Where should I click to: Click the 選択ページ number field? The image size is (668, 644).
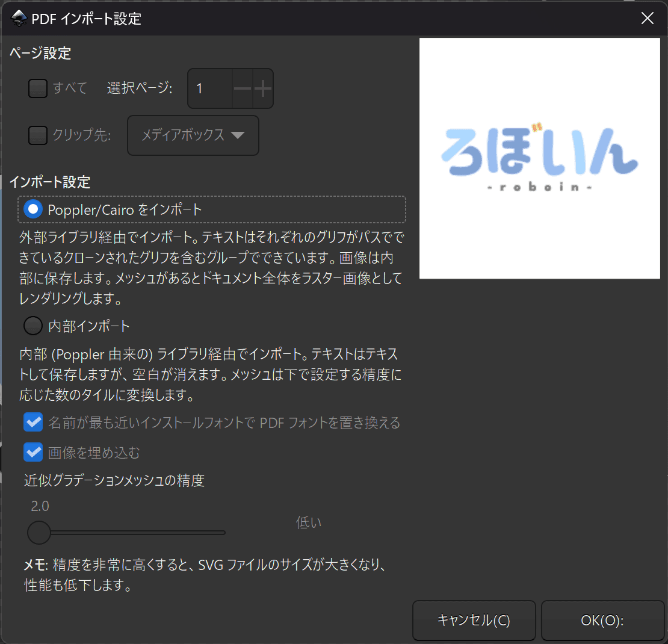point(210,88)
